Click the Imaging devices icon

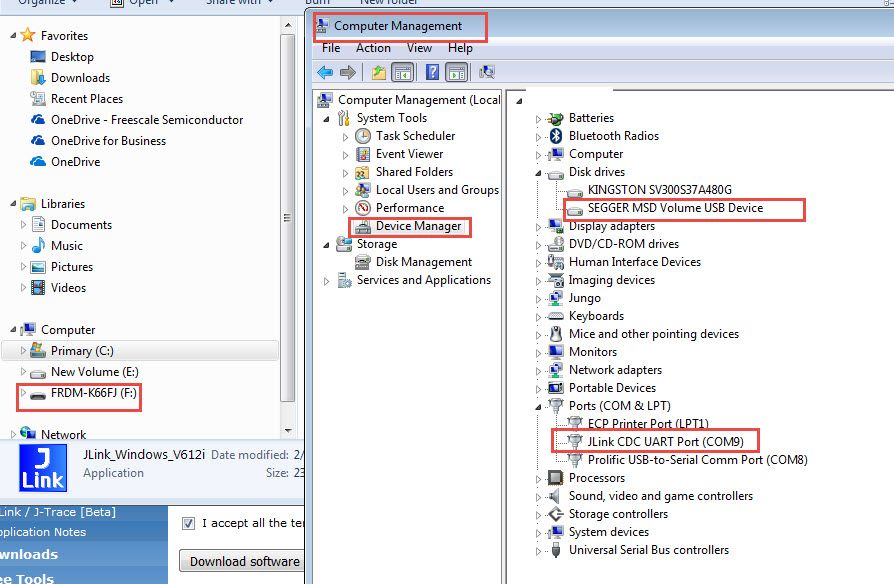[x=555, y=280]
